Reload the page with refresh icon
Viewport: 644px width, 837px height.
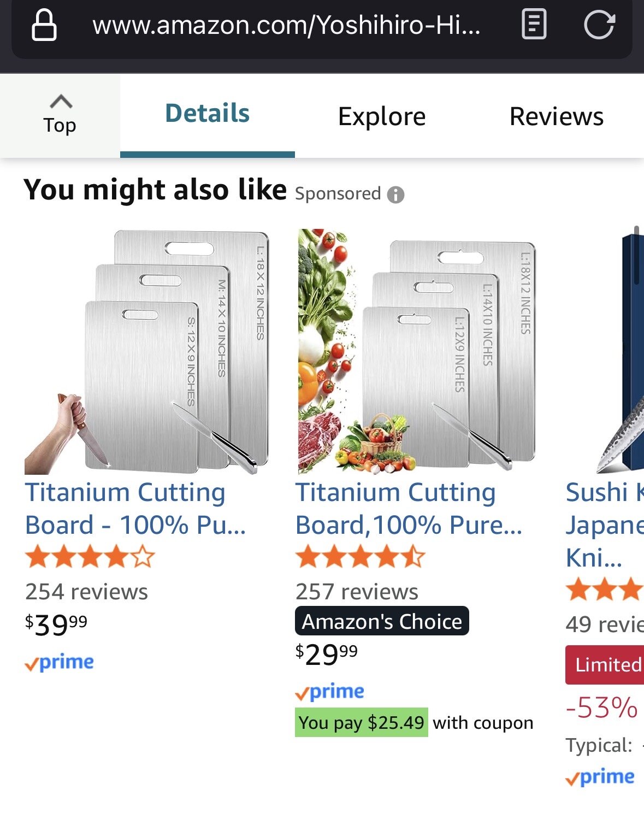(599, 26)
